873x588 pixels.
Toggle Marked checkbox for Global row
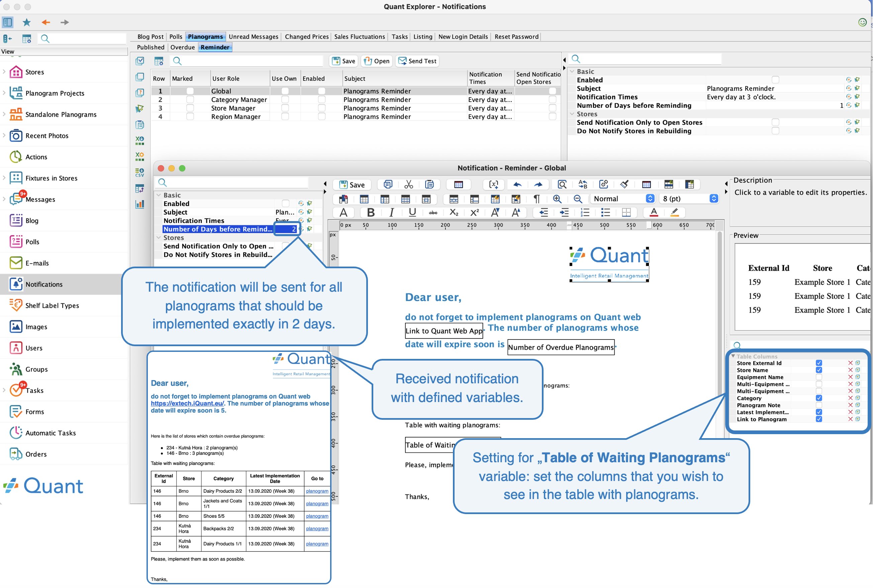tap(190, 91)
